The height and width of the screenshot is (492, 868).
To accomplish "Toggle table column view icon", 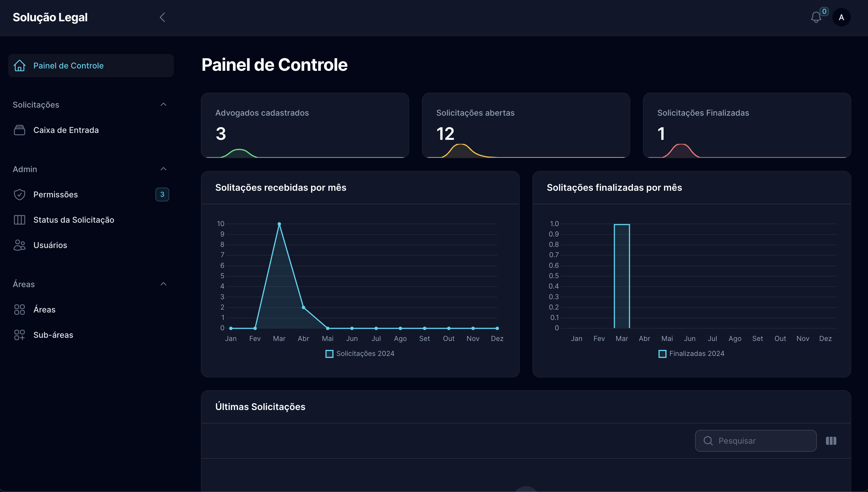I will (x=831, y=440).
